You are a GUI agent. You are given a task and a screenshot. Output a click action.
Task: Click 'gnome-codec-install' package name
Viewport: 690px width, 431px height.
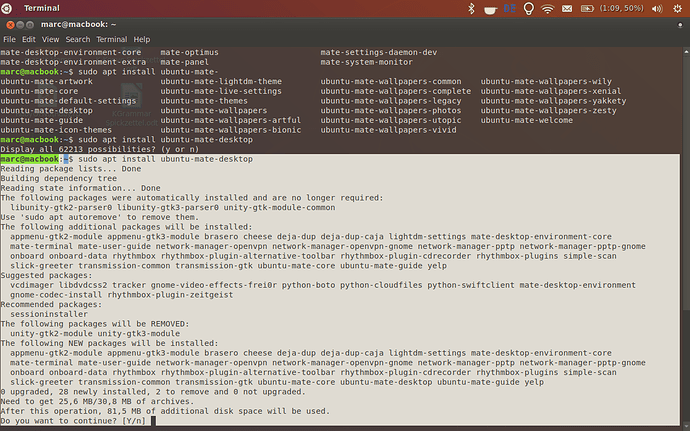click(56, 295)
